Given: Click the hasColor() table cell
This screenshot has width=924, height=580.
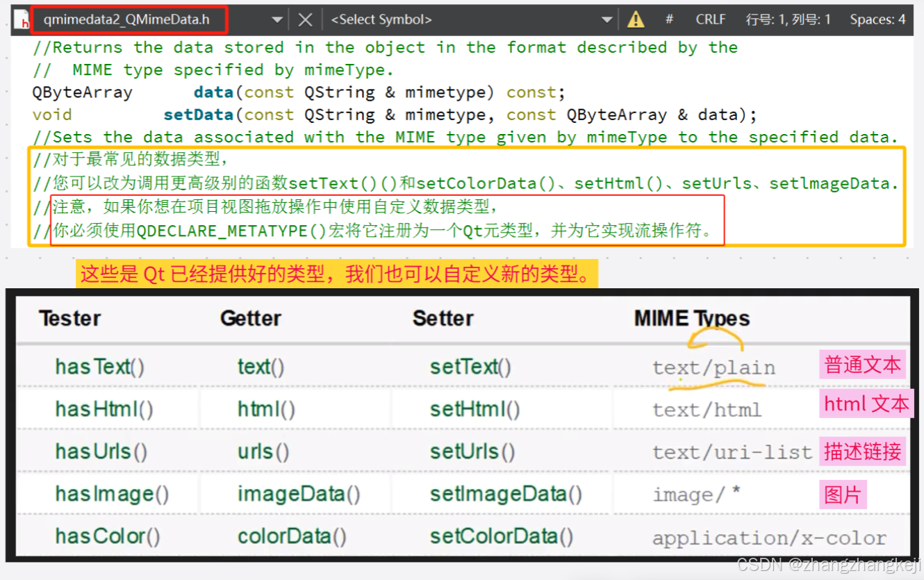Looking at the screenshot, I should 108,536.
